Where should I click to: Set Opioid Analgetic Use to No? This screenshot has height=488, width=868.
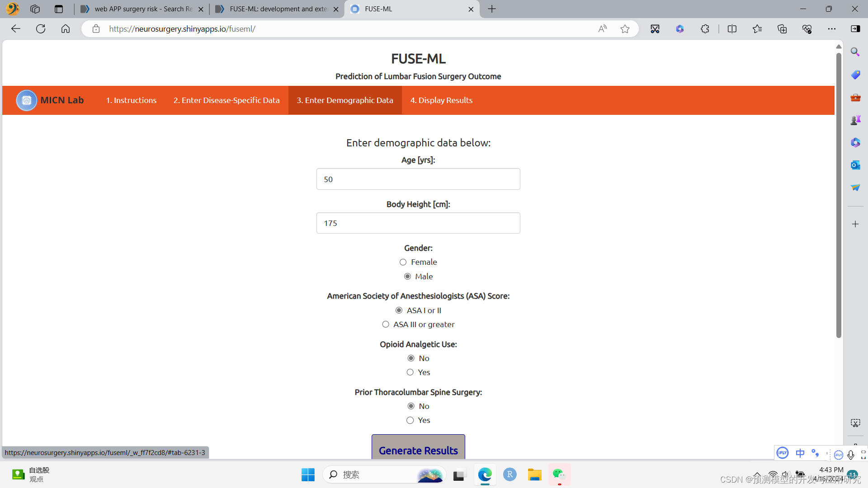tap(411, 358)
